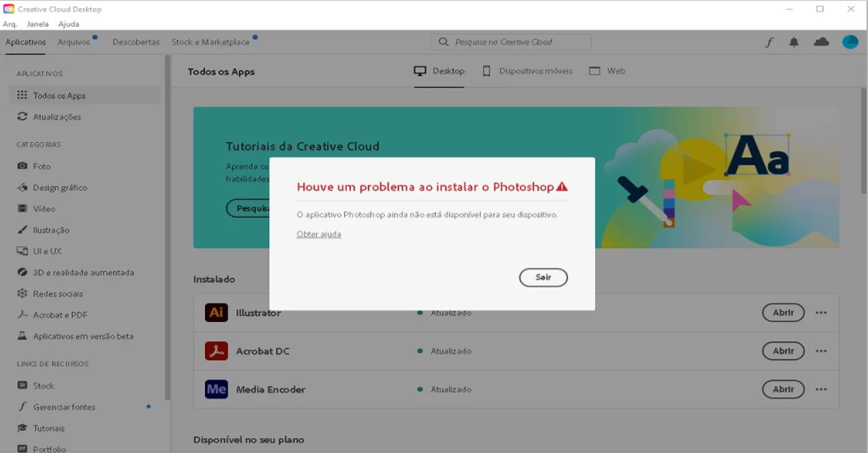Click the Creative Cloud search field
868x453 pixels.
pyautogui.click(x=510, y=42)
